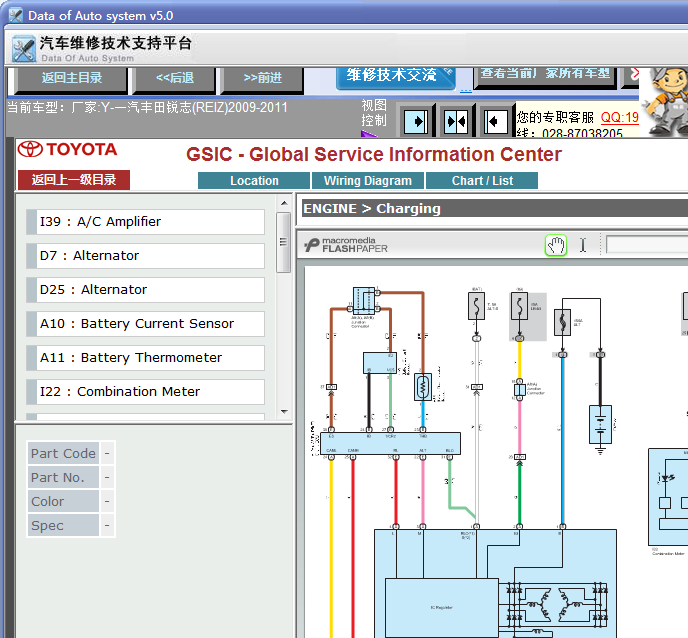Select the FlashPaper hand pan tool
Image resolution: width=688 pixels, height=638 pixels.
pyautogui.click(x=556, y=245)
